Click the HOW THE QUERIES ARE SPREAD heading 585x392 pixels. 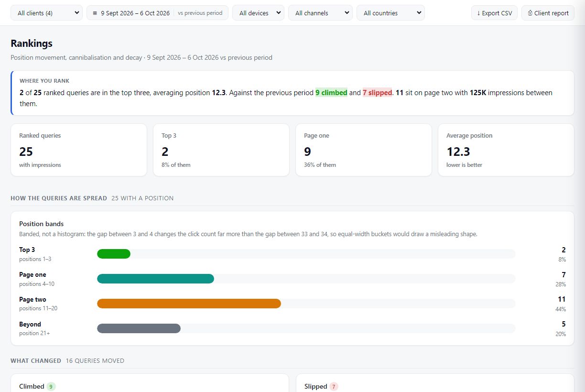tap(59, 198)
